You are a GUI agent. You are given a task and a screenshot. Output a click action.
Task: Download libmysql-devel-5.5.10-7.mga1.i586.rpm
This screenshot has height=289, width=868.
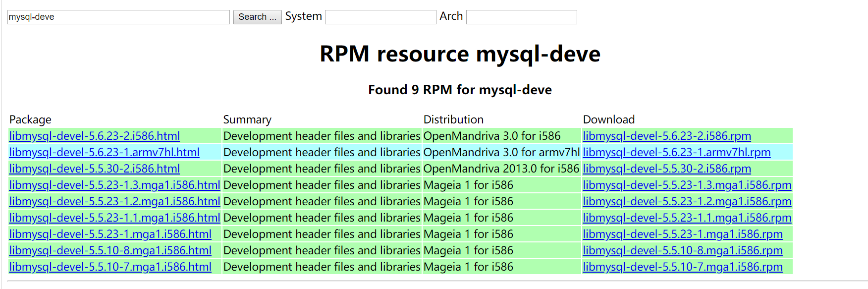683,267
